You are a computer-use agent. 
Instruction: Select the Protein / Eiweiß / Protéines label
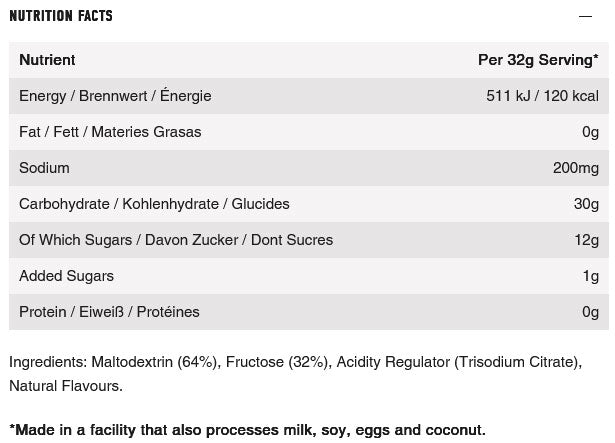[109, 312]
